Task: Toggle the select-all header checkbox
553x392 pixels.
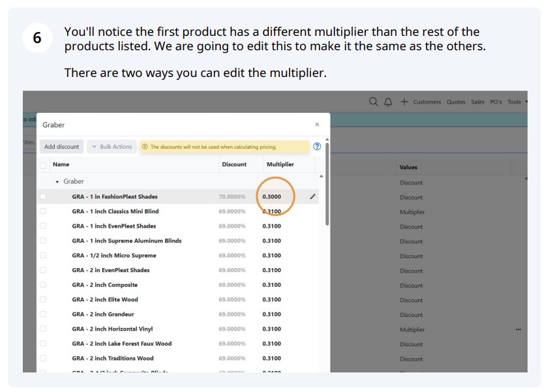Action: click(43, 165)
